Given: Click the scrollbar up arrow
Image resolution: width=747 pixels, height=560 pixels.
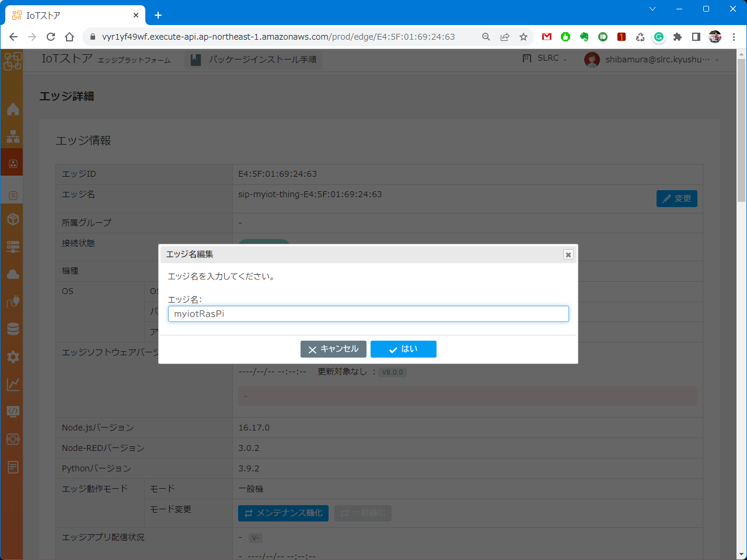Looking at the screenshot, I should point(741,54).
